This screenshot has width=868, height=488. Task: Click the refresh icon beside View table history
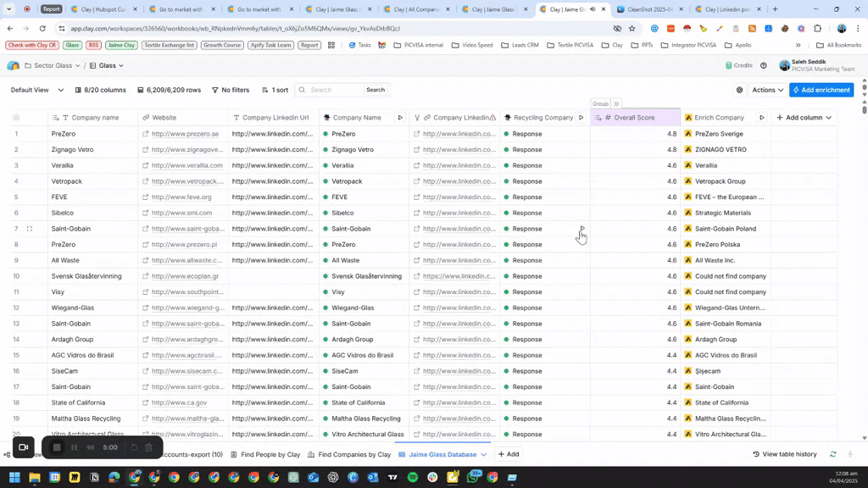tap(833, 454)
